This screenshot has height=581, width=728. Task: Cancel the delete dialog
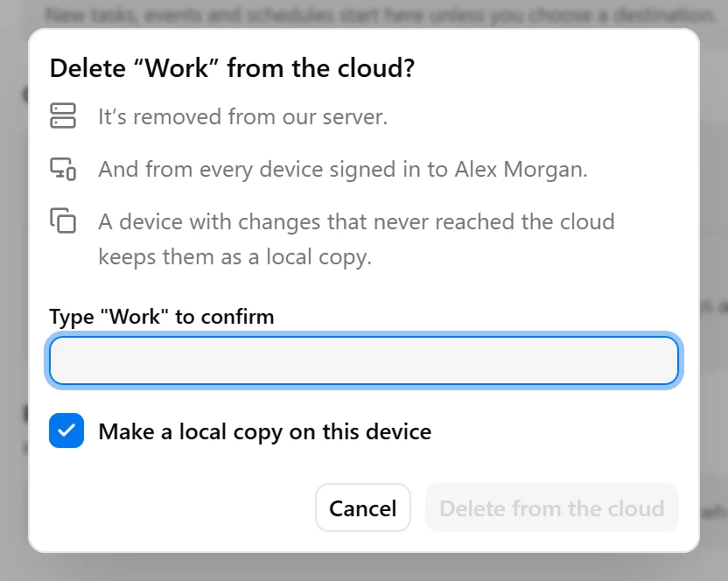coord(363,507)
